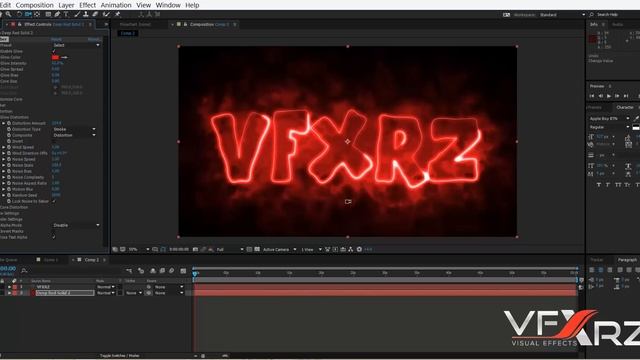Screen dimensions: 640x360
Task: Toggle the Enable Glow checkbox
Action: [54, 51]
